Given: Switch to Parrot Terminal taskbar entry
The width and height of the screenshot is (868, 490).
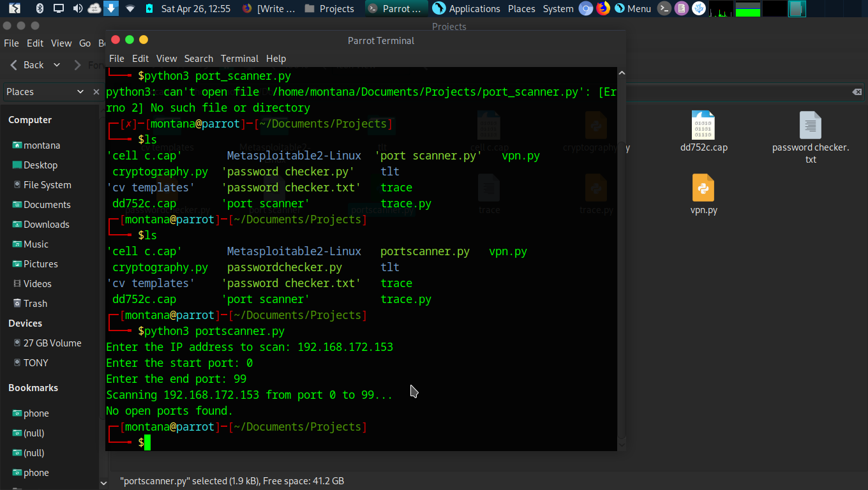Looking at the screenshot, I should coord(396,8).
